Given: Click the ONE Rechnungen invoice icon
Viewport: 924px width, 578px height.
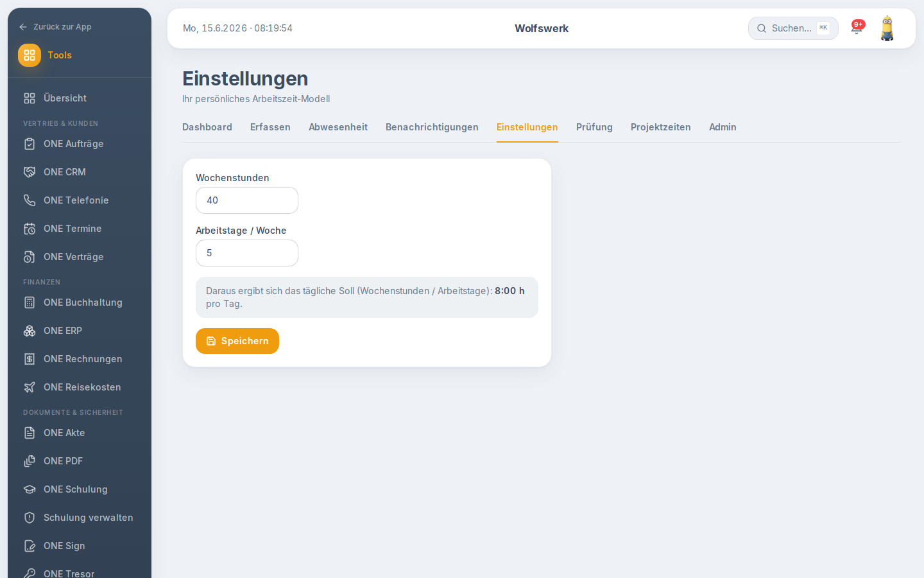Looking at the screenshot, I should tap(30, 359).
